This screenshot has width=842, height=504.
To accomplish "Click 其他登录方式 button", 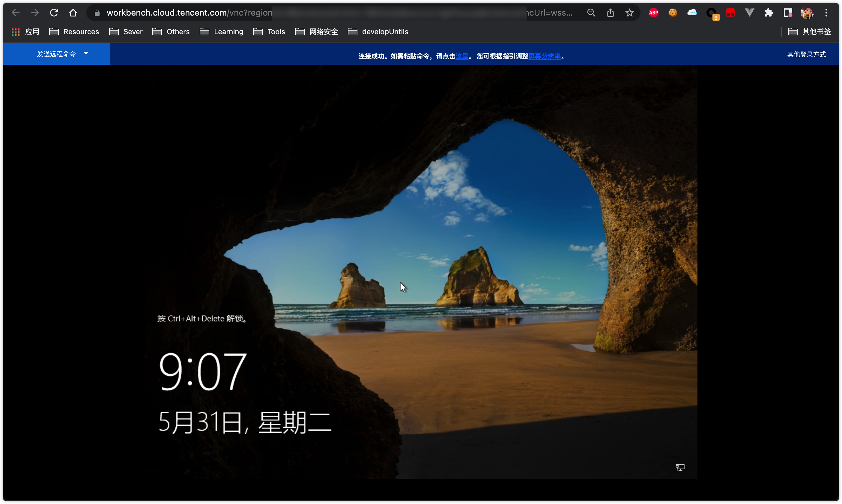I will point(806,54).
